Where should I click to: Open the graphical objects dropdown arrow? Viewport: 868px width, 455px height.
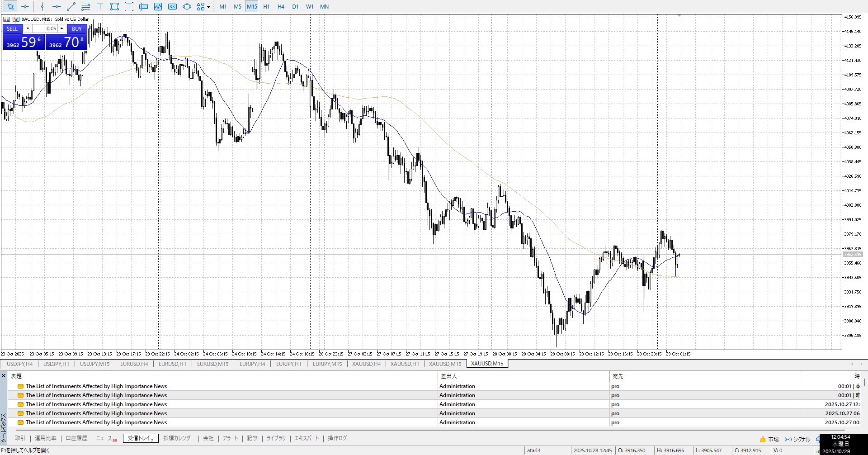208,7
